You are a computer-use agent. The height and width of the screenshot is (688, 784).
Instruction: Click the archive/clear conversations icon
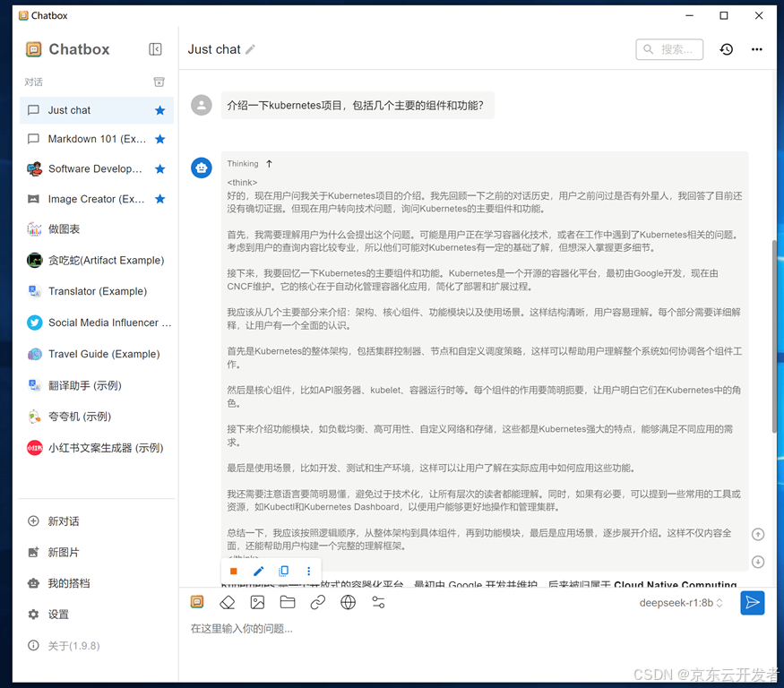click(x=159, y=82)
